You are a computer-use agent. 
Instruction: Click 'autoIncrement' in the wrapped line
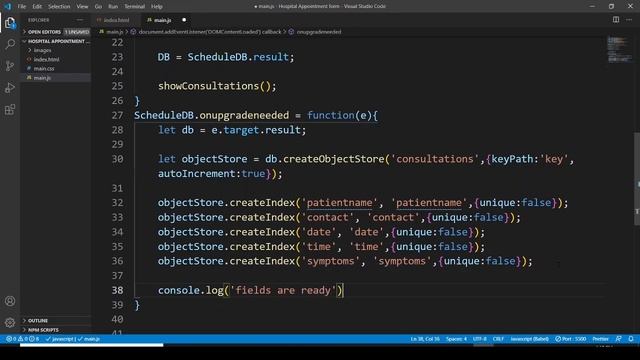pos(196,174)
